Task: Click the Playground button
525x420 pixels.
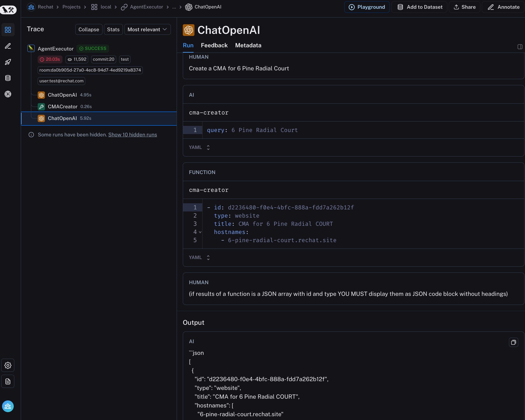Action: tap(367, 7)
